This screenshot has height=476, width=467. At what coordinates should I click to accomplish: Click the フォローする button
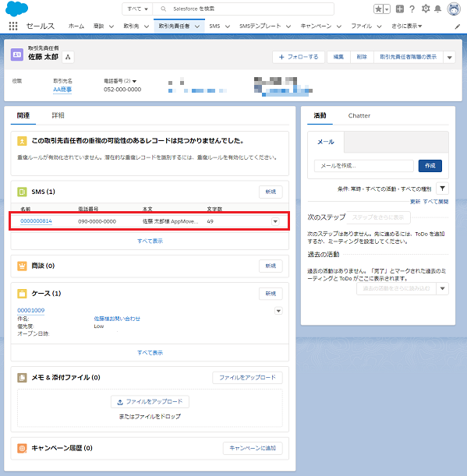[299, 57]
